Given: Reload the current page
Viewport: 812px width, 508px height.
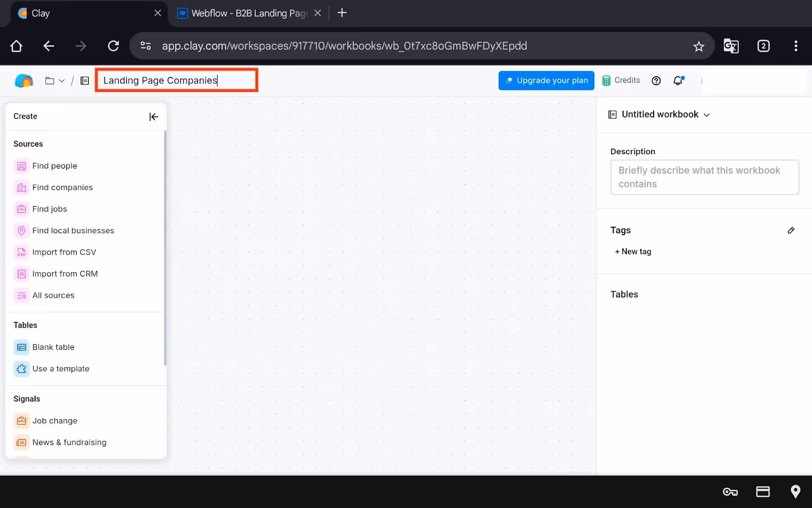Looking at the screenshot, I should (x=114, y=46).
